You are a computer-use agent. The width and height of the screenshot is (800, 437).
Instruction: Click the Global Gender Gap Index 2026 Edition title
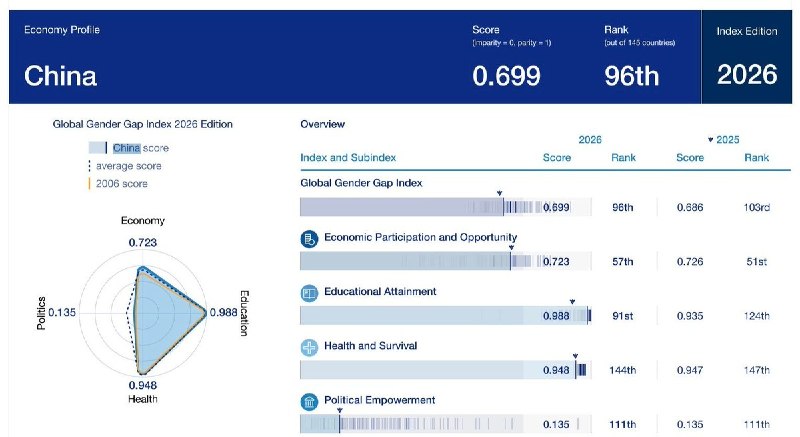tap(142, 124)
